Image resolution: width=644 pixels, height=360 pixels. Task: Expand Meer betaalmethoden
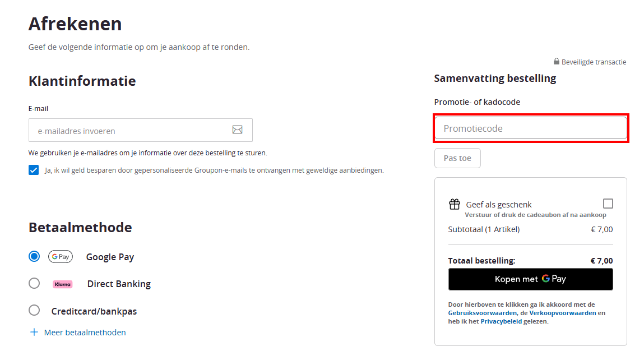(85, 333)
